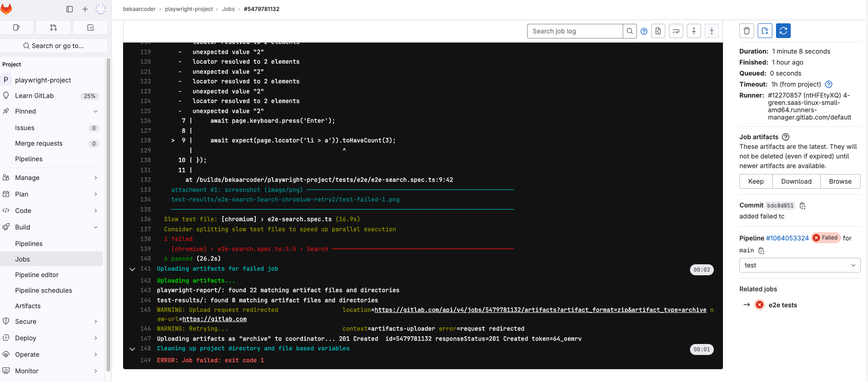The width and height of the screenshot is (868, 382).
Task: Open to-do list shortcut icon
Action: click(91, 27)
